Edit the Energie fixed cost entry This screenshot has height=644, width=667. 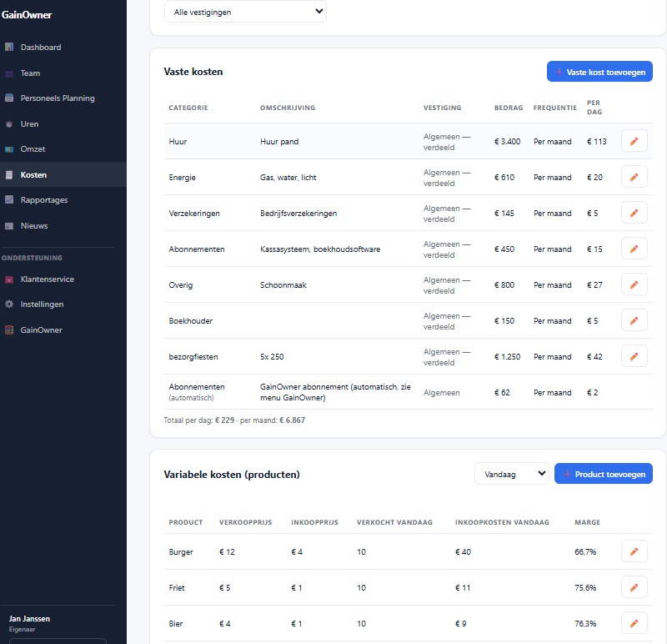[x=634, y=177]
